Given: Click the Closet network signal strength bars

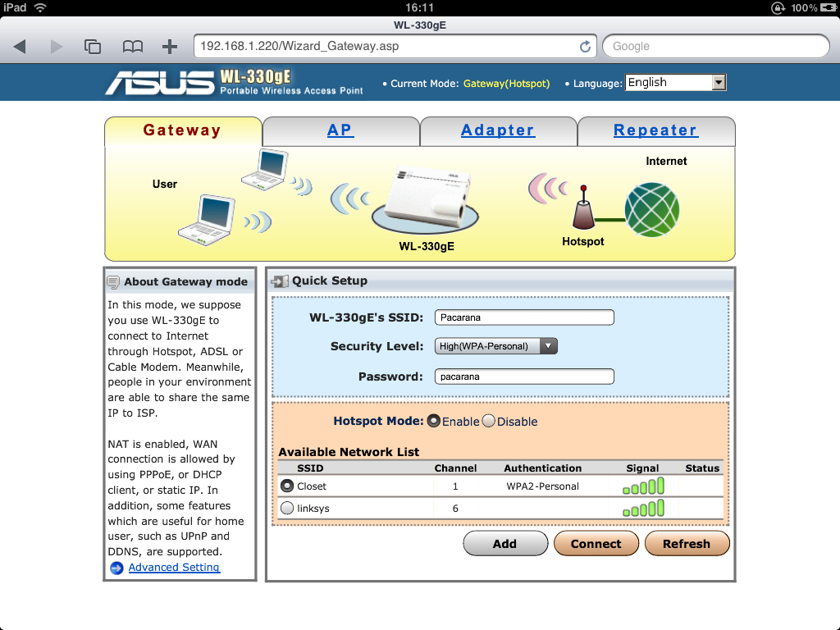Looking at the screenshot, I should [643, 486].
